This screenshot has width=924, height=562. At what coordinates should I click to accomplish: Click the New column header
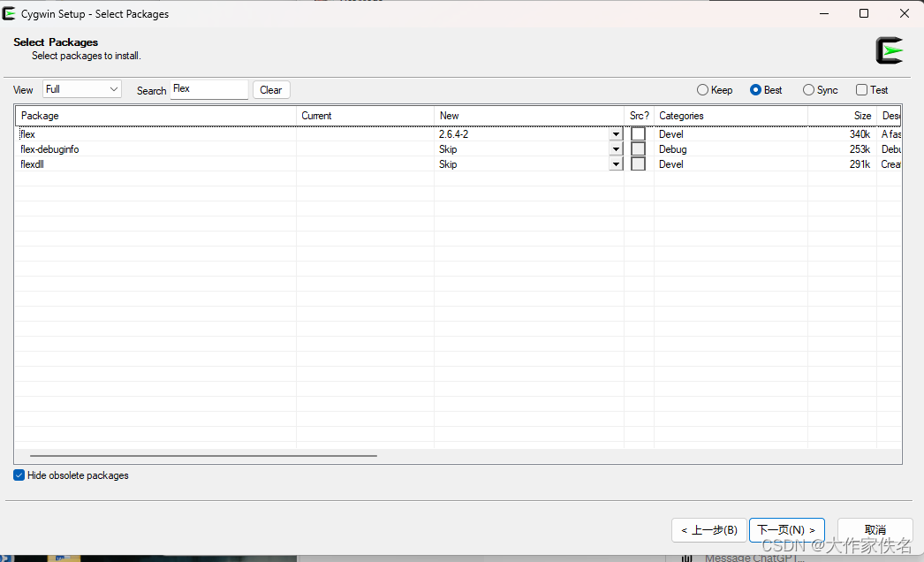529,116
